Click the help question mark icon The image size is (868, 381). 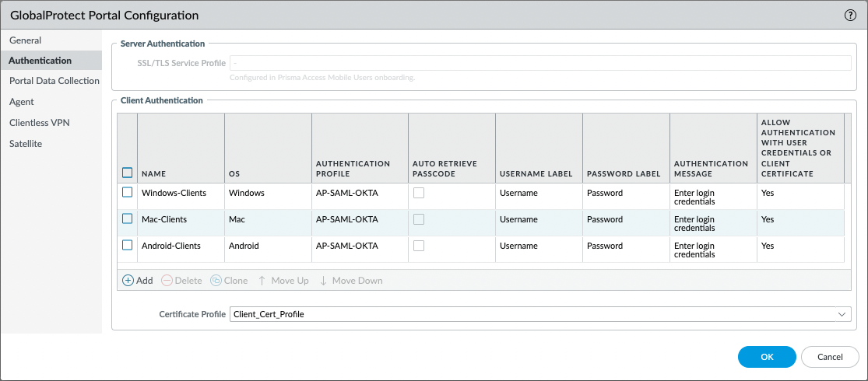pos(850,15)
